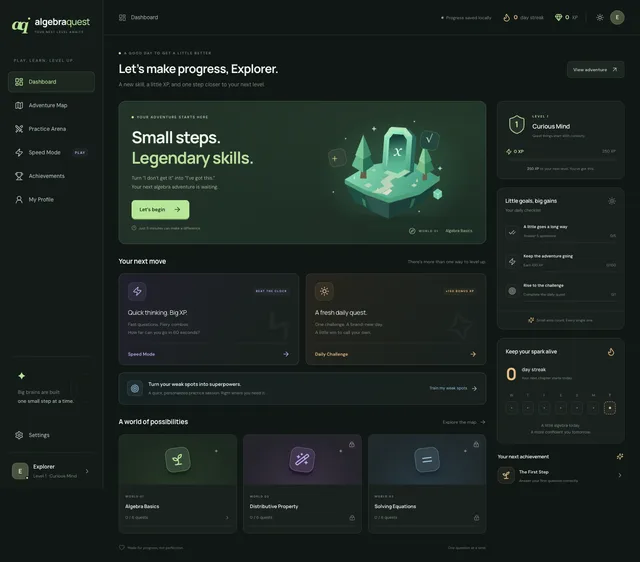
Task: Open Settings in the sidebar
Action: [51, 435]
